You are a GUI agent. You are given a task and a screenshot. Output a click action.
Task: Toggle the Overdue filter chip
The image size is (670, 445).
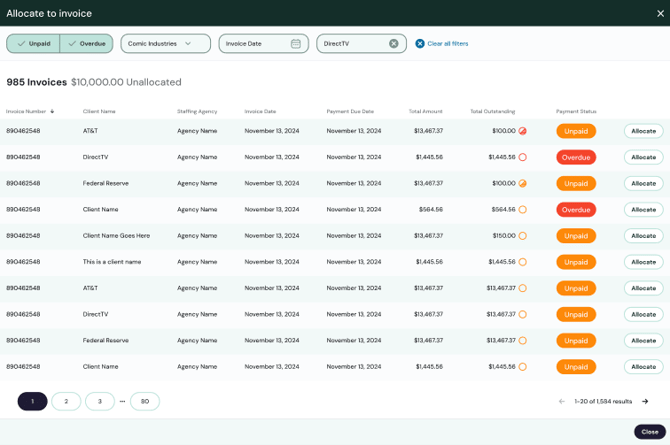point(86,44)
